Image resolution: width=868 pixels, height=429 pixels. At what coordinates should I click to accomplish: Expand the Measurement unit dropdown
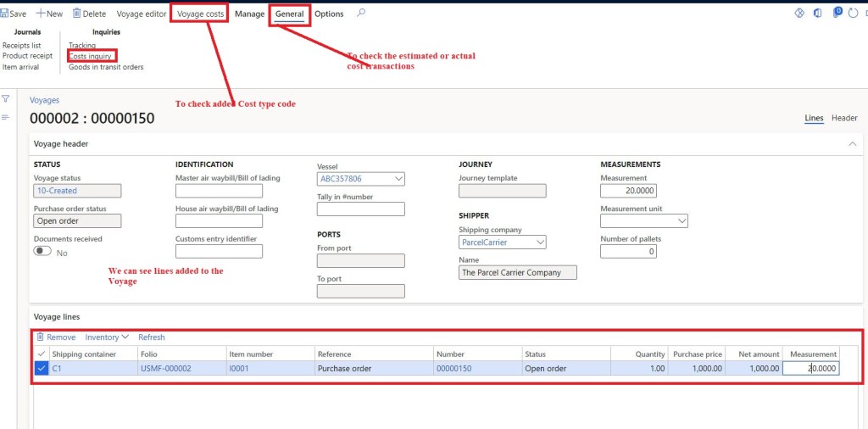coord(681,221)
